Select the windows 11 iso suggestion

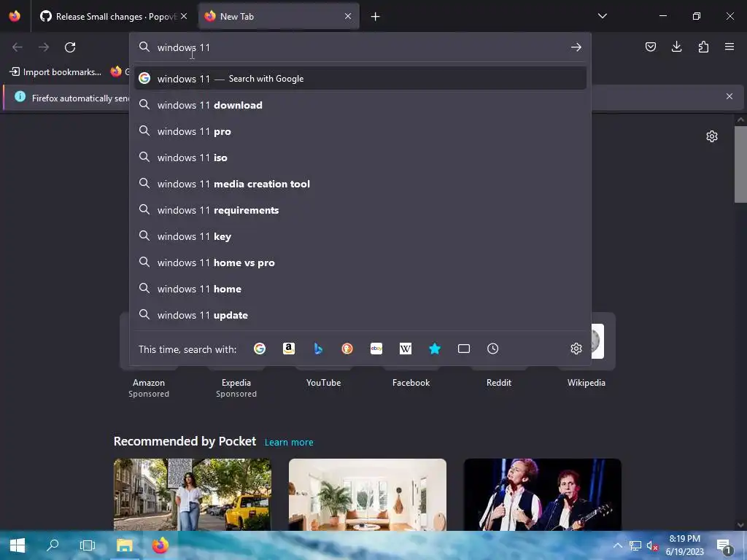coord(360,157)
